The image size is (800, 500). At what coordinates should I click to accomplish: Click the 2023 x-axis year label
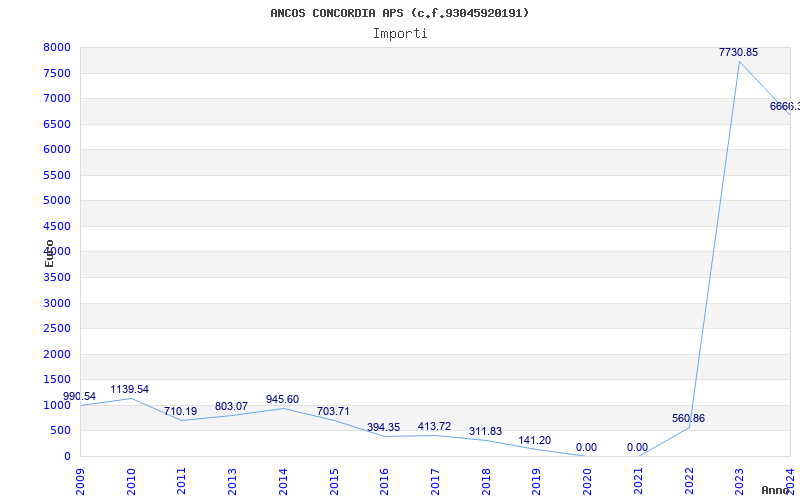[x=739, y=482]
